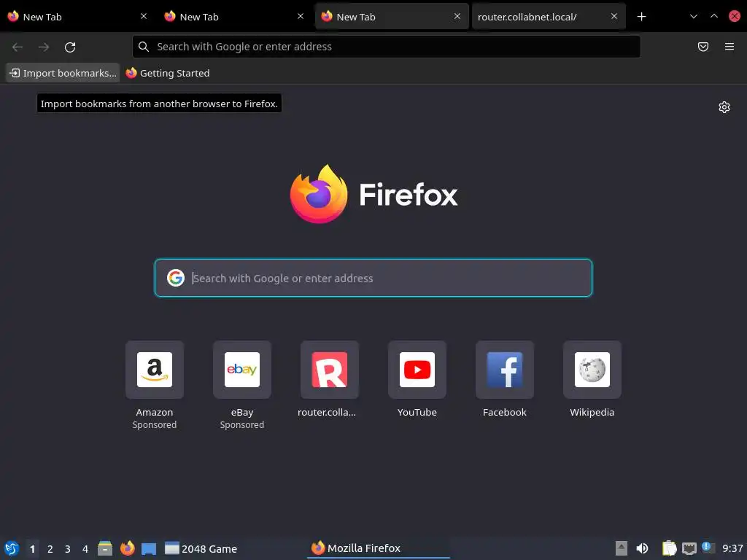Switch to workspace 1
Screen dimensions: 747x560
coord(32,549)
